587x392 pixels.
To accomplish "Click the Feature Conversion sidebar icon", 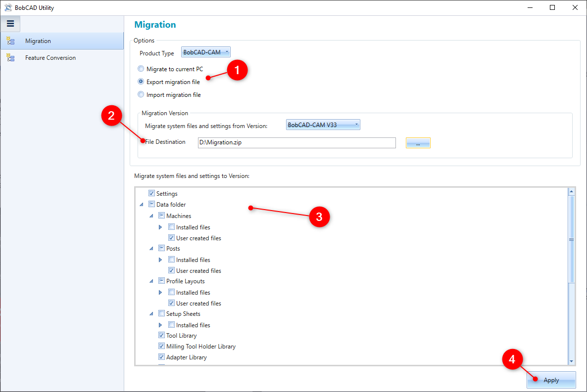I will click(x=10, y=58).
